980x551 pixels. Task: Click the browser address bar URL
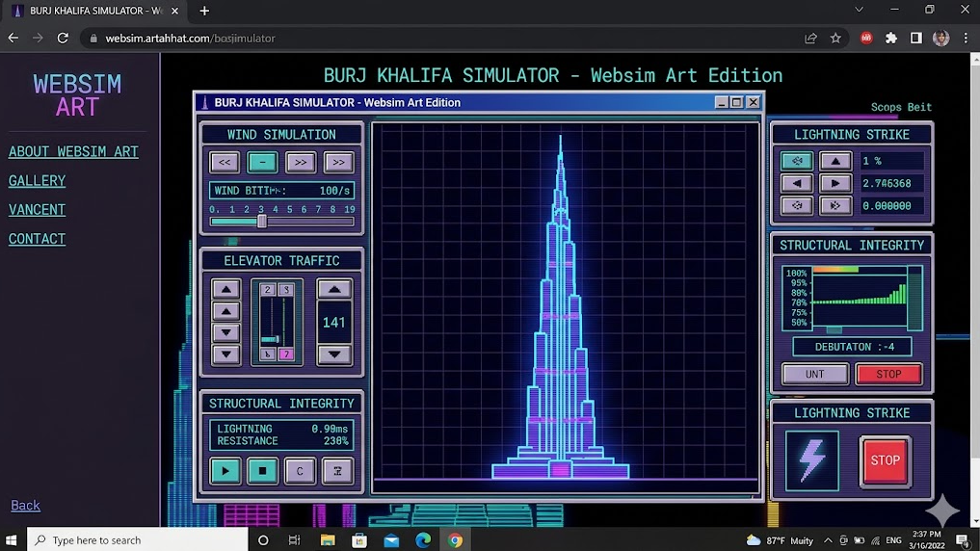(190, 39)
